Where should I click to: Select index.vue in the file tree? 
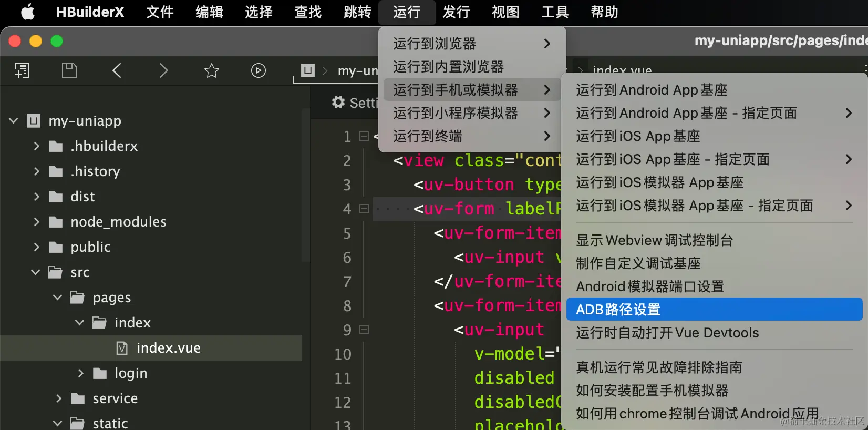tap(151, 348)
